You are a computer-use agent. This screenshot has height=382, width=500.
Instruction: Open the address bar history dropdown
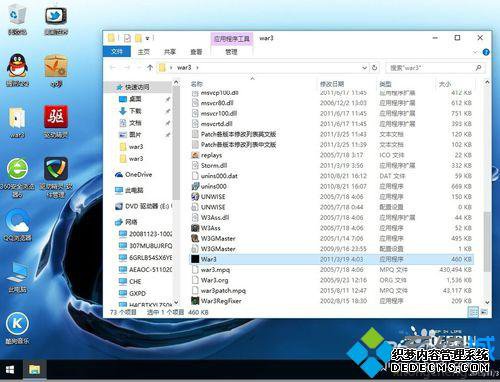[x=364, y=68]
